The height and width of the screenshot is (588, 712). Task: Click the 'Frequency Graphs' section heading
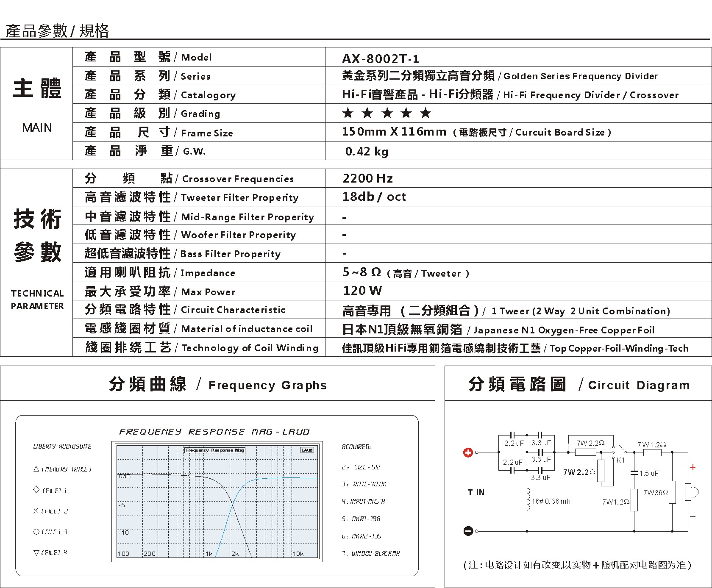tap(267, 385)
